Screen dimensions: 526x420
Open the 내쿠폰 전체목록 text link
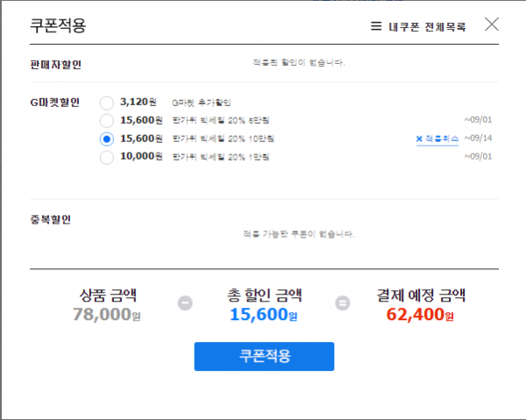click(x=427, y=26)
